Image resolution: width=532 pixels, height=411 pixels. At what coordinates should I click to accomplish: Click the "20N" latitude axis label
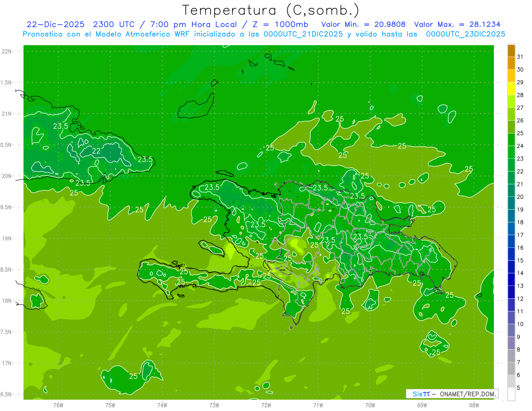tap(6, 176)
